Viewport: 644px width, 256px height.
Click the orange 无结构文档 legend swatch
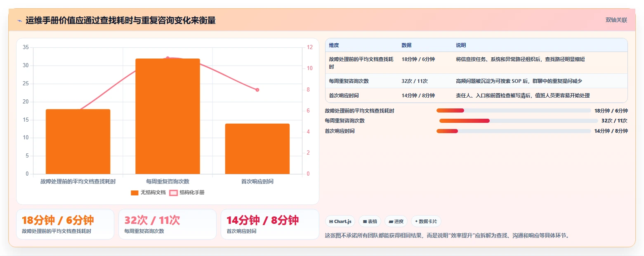coord(134,193)
